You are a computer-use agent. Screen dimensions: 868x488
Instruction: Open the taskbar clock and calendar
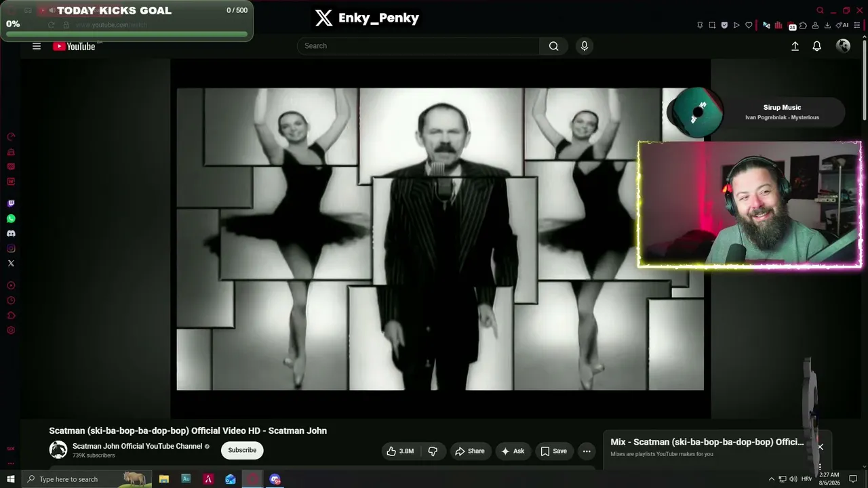point(829,479)
